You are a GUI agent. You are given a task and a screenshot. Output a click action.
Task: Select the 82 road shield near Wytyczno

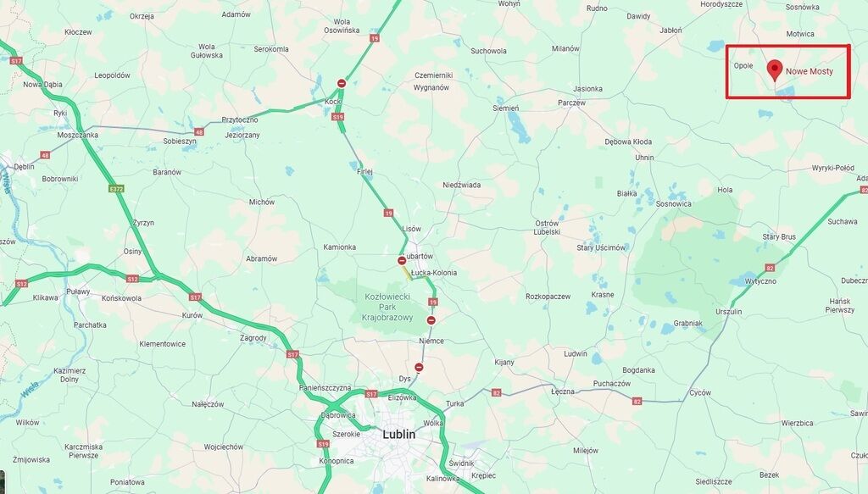770,268
